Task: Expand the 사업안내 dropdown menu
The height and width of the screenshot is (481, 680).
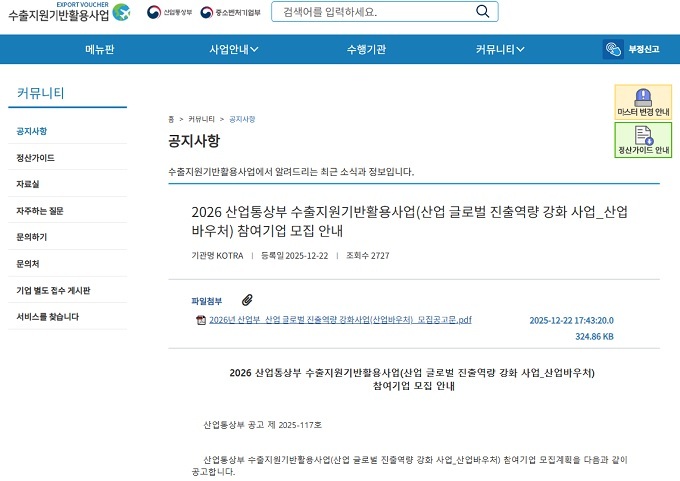Action: coord(234,50)
